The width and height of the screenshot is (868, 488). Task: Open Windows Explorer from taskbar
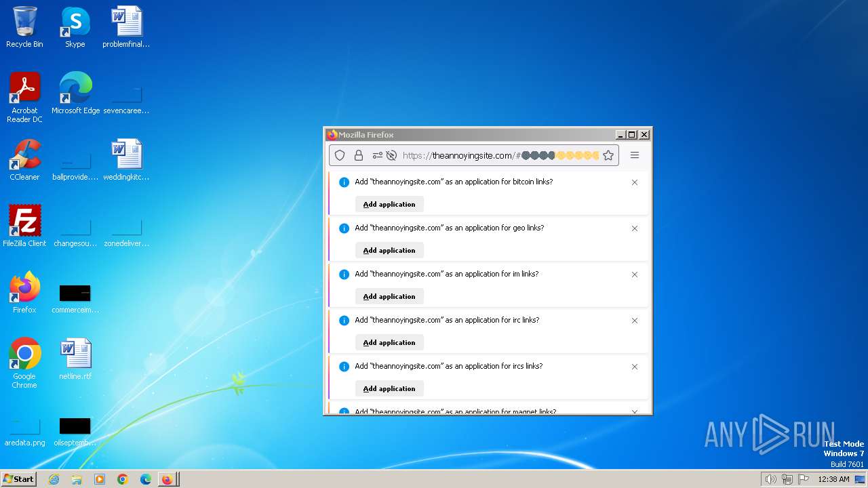77,479
